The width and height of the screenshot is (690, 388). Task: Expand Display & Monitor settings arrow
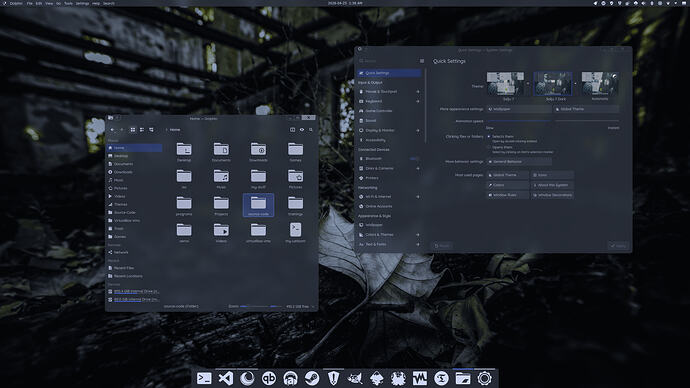tap(418, 131)
